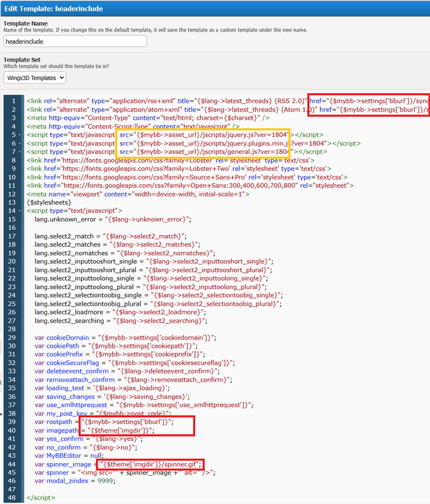Click the {$stylesheets} code line
The height and width of the screenshot is (504, 430).
click(x=49, y=202)
